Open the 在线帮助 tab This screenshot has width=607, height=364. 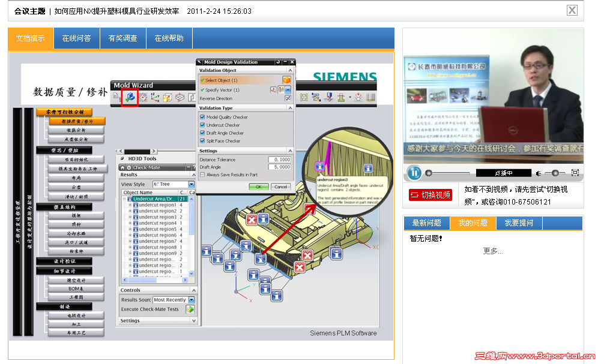click(x=169, y=38)
